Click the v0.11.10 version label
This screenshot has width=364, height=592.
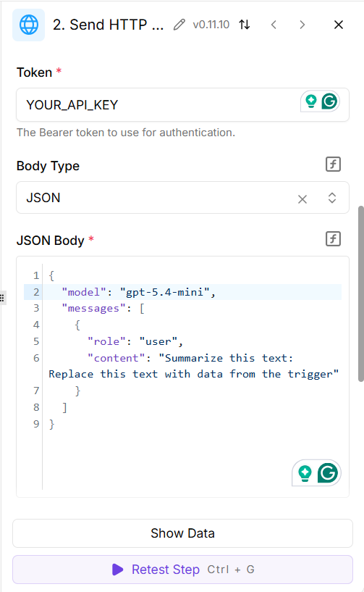coord(211,25)
